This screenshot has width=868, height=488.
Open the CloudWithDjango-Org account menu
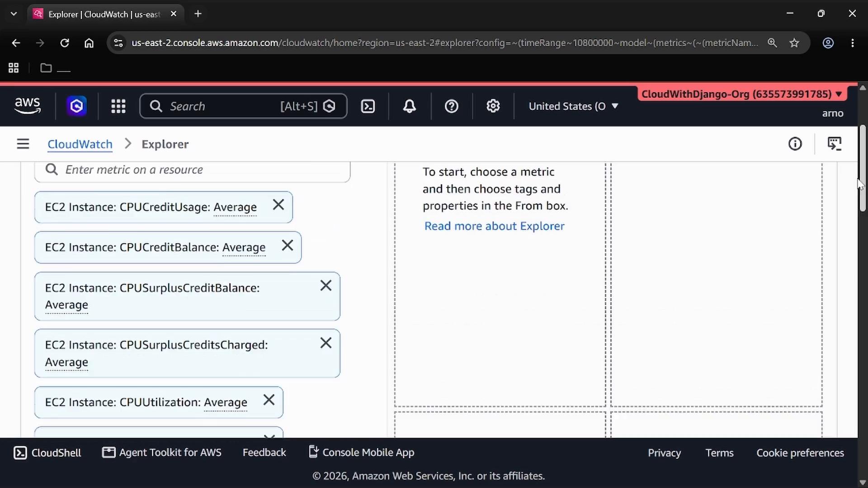pyautogui.click(x=741, y=94)
